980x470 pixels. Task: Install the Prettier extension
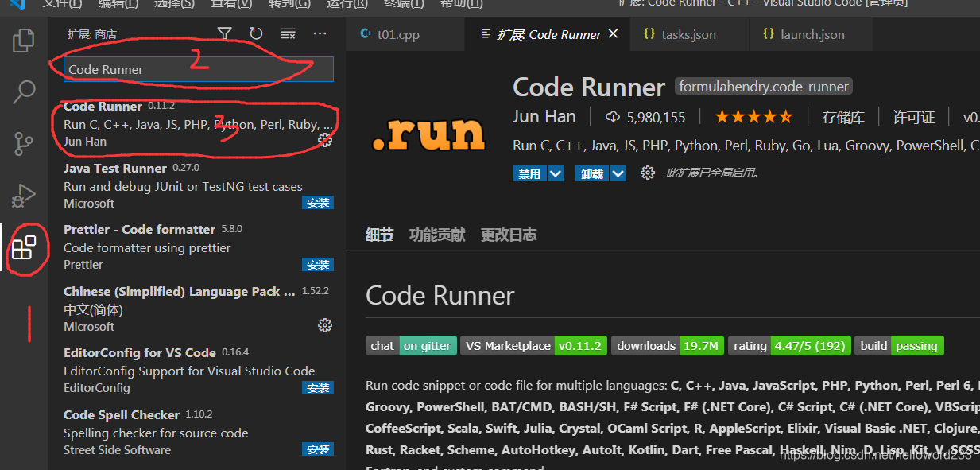pos(318,264)
